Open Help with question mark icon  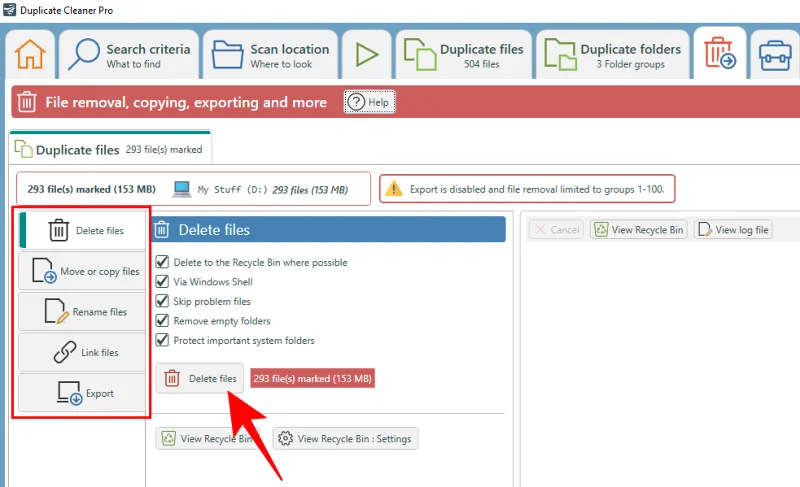(x=369, y=102)
